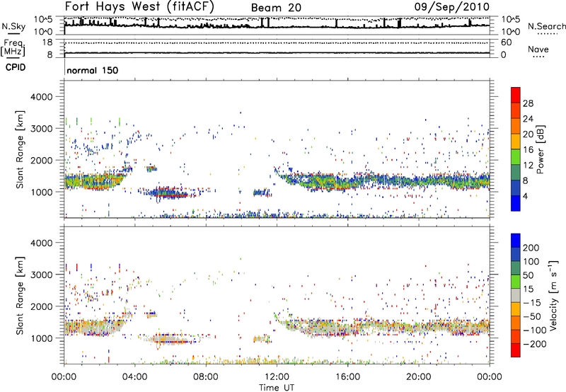Click the date "09/Sep/2010"

[451, 7]
